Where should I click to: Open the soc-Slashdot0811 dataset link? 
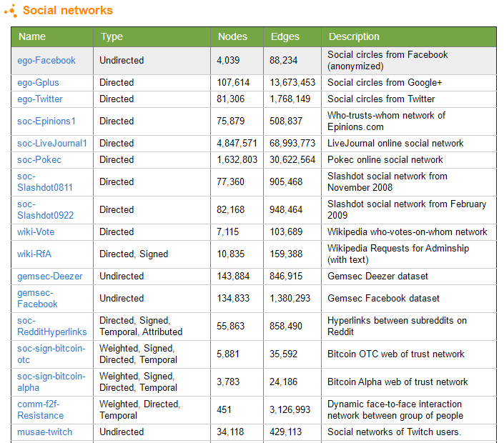45,181
